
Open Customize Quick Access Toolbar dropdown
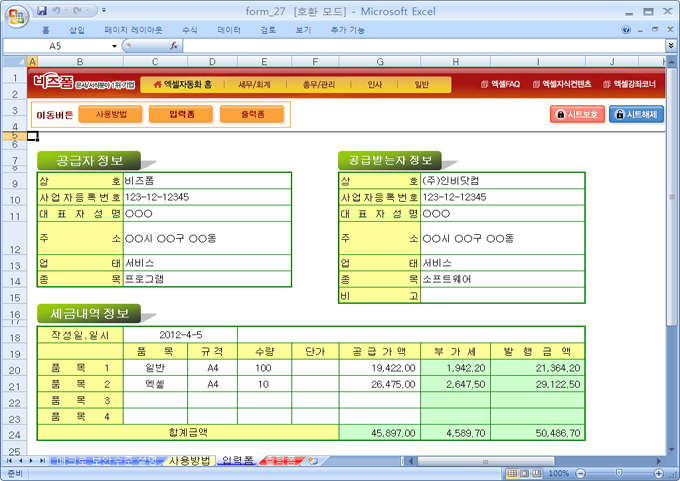pyautogui.click(x=105, y=10)
